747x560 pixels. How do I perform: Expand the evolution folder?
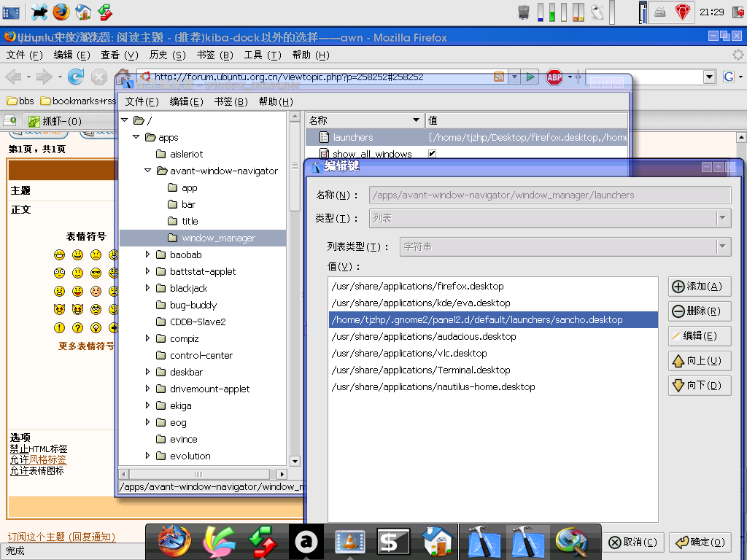pyautogui.click(x=147, y=456)
